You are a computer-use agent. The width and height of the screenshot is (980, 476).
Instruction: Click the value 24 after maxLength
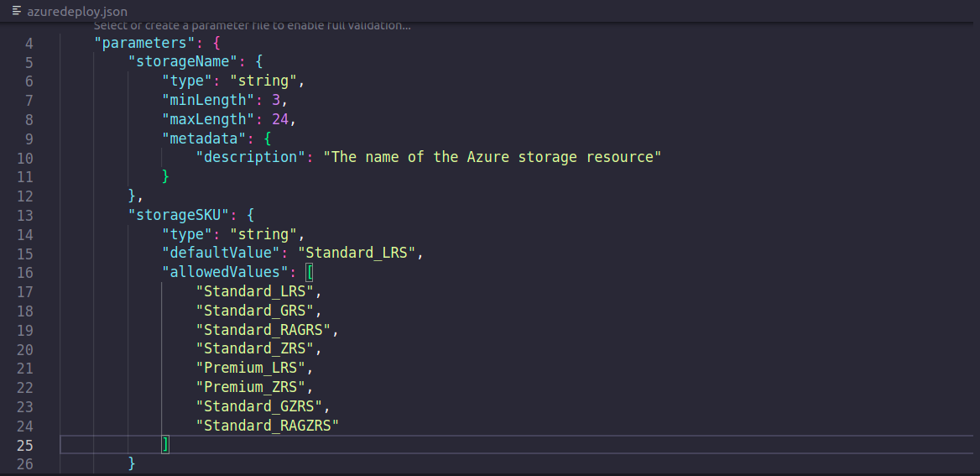coord(280,119)
